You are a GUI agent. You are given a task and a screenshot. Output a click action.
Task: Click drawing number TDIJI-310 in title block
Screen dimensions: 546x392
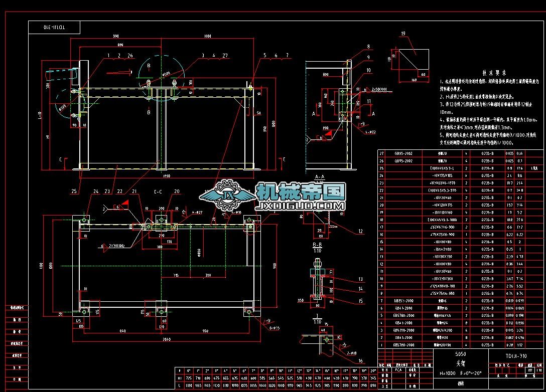(x=517, y=355)
